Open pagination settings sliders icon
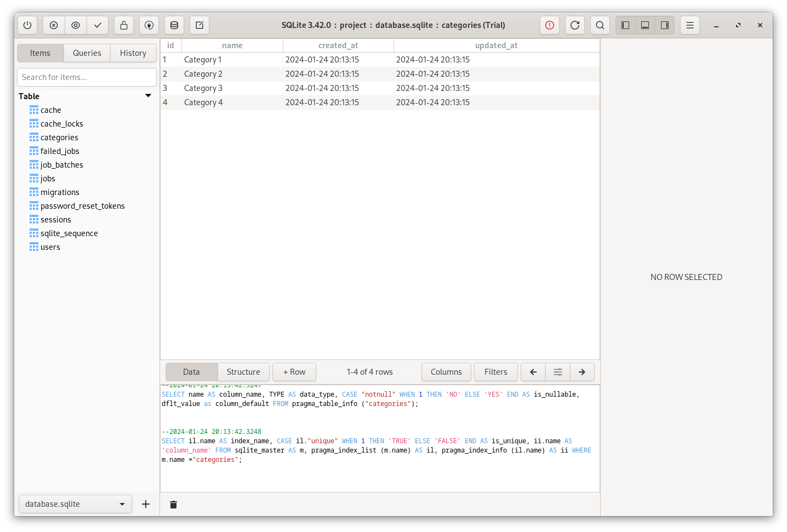 click(558, 372)
